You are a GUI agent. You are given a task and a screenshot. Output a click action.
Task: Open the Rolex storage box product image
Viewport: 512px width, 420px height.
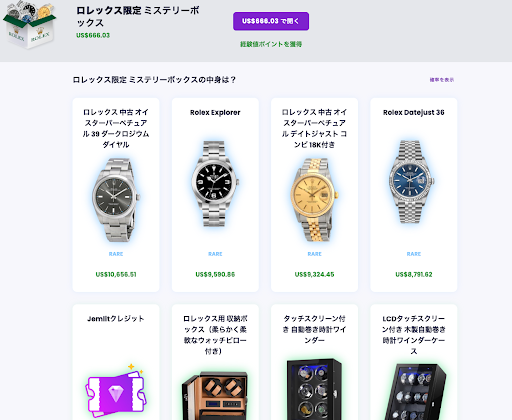[215, 396]
